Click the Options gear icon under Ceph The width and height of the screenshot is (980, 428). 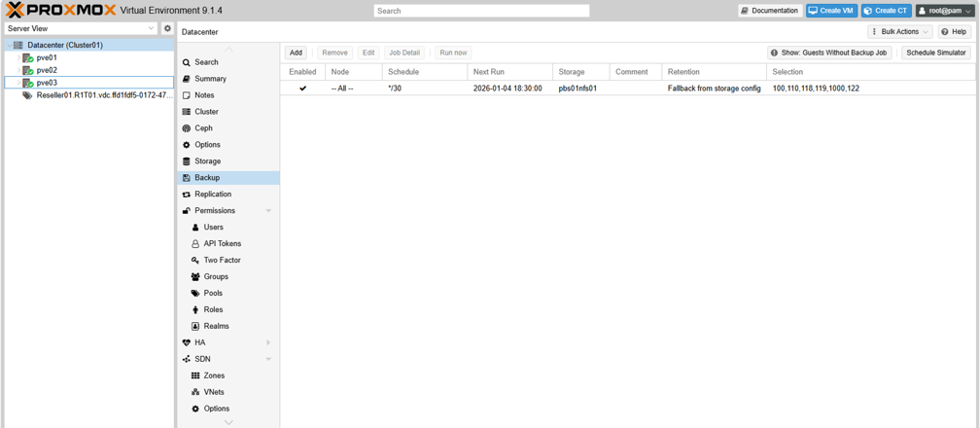click(187, 145)
